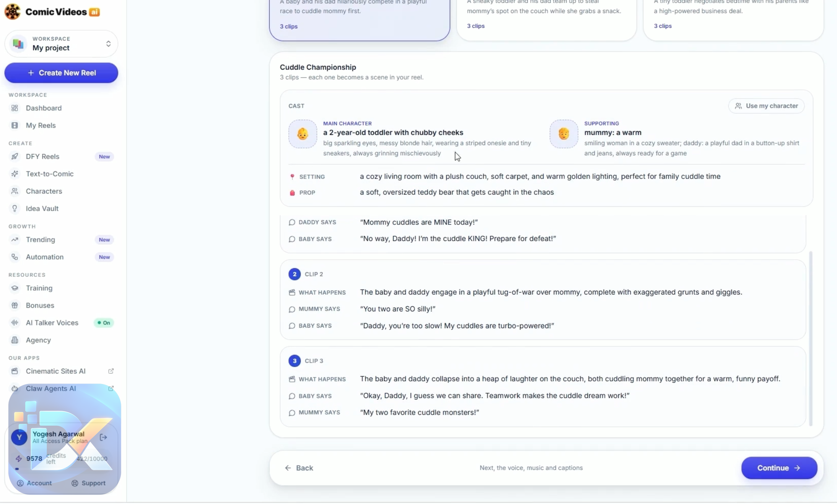
Task: Click text "My two favorite cuddle monsters!"
Action: point(419,412)
